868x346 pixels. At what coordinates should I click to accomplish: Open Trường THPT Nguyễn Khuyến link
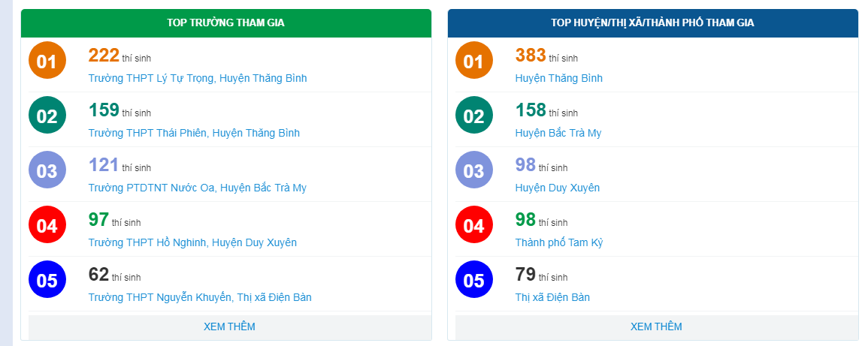[200, 296]
